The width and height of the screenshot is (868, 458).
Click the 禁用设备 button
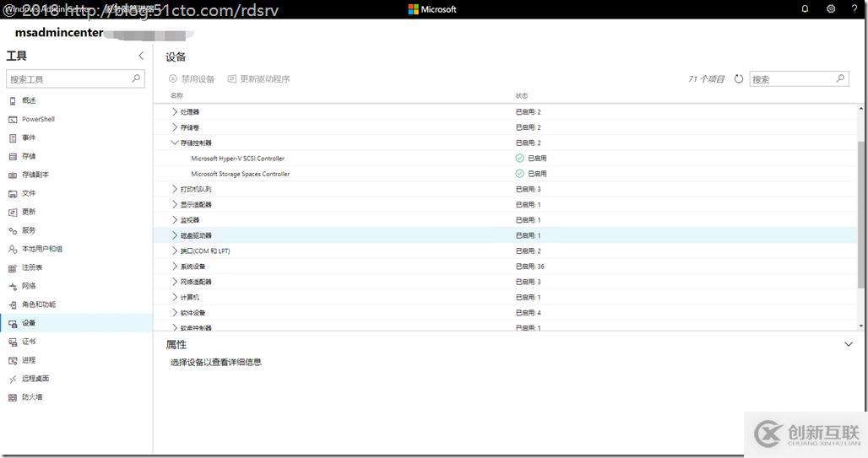point(192,79)
